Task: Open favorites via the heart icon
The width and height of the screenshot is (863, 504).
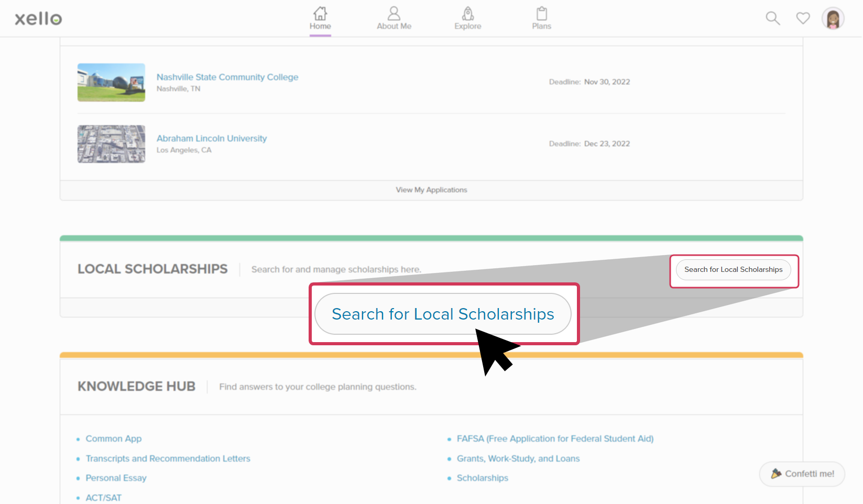Action: [x=803, y=17]
